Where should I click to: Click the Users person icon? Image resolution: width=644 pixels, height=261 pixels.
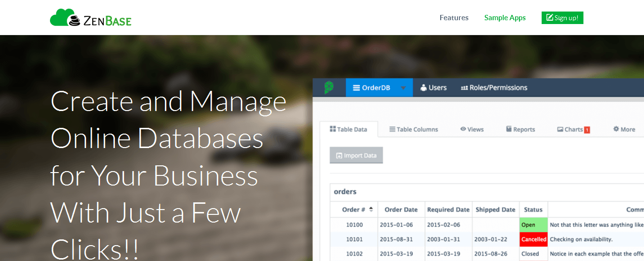pyautogui.click(x=423, y=87)
